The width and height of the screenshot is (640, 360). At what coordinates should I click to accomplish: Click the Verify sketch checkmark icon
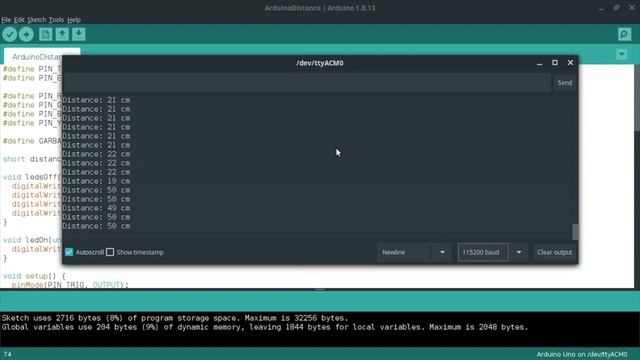[x=9, y=34]
